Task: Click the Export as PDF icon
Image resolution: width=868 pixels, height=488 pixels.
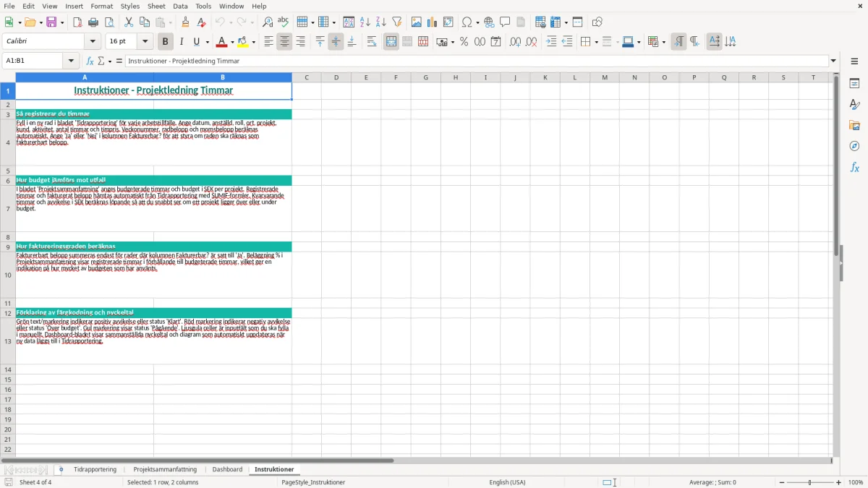Action: [77, 22]
